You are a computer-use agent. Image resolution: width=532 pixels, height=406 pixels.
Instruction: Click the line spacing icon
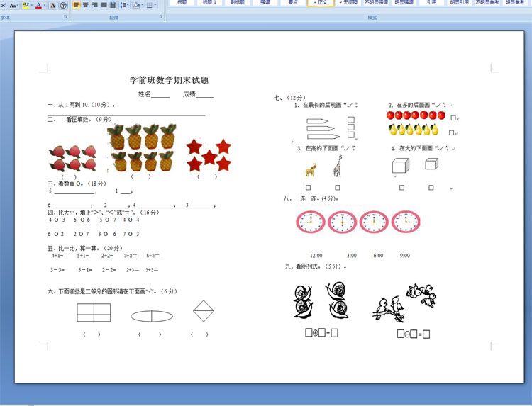click(x=123, y=5)
